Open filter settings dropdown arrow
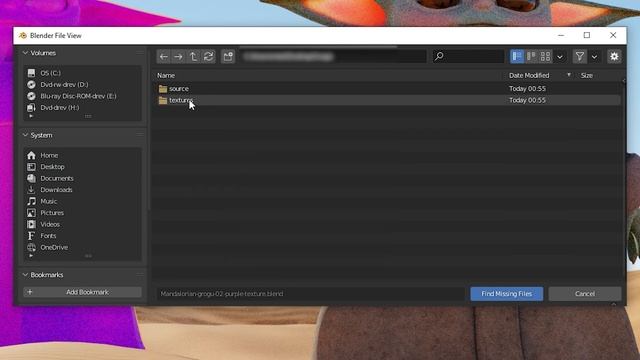640x360 pixels. (594, 57)
